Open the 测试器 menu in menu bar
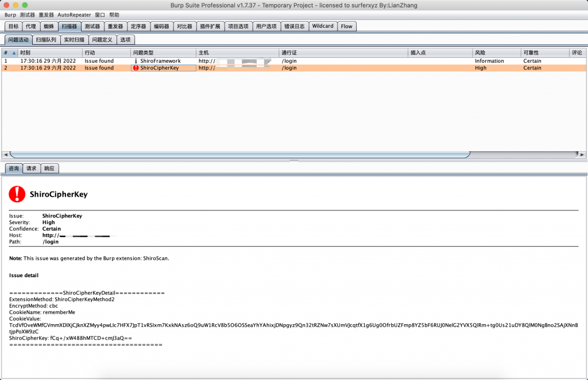 click(x=28, y=15)
